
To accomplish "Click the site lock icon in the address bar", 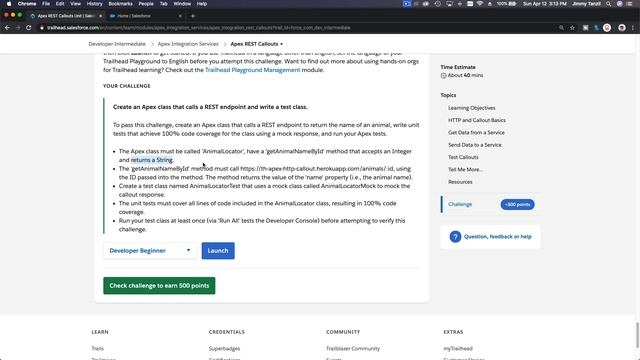I will [42, 28].
